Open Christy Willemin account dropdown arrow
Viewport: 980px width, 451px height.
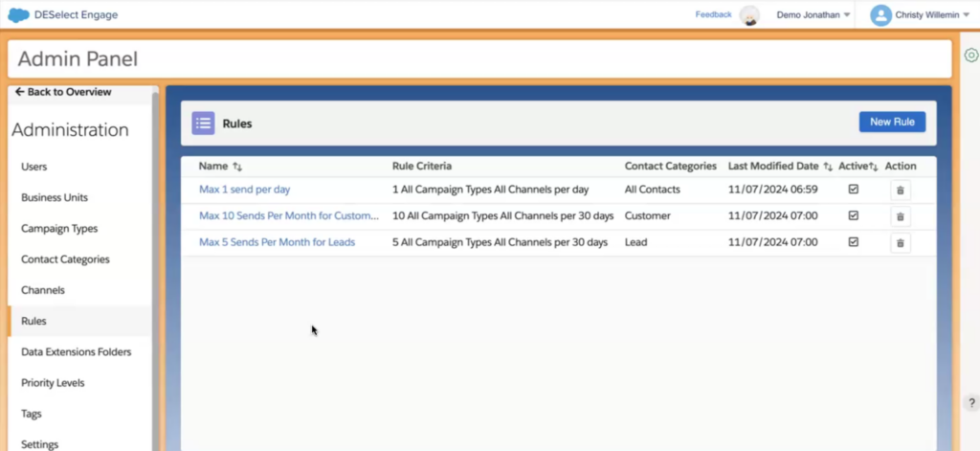coord(966,15)
